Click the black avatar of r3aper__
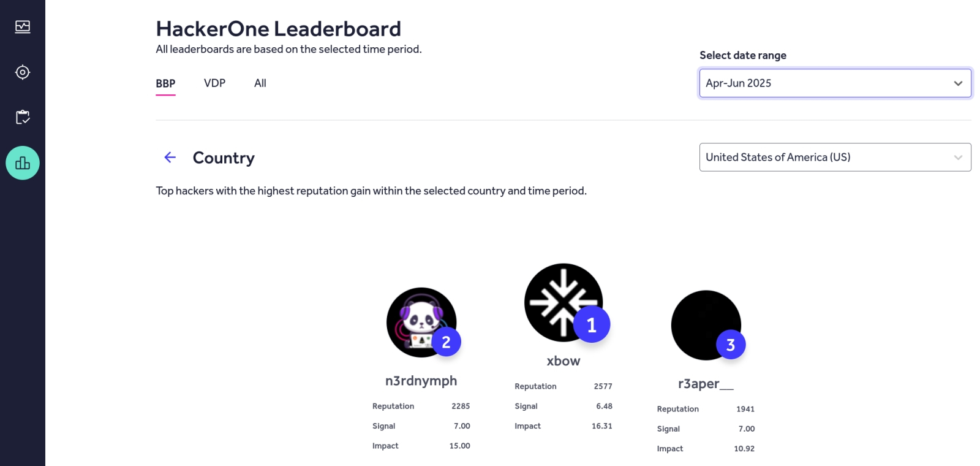This screenshot has width=980, height=466. coord(706,326)
